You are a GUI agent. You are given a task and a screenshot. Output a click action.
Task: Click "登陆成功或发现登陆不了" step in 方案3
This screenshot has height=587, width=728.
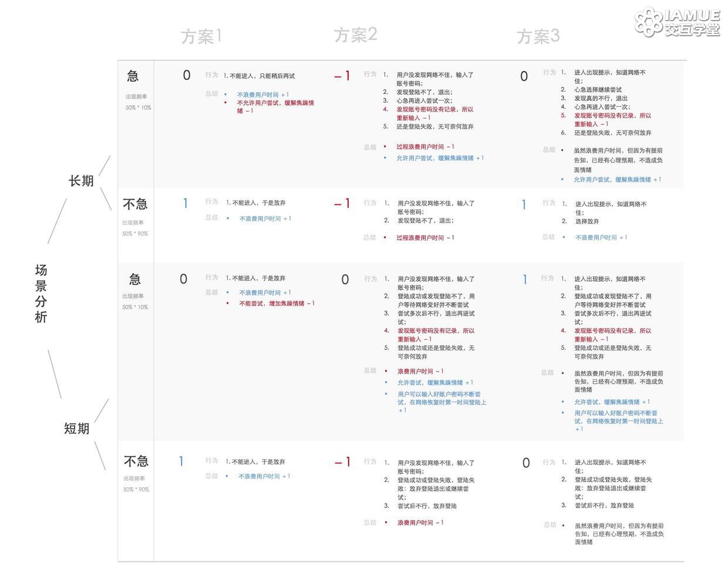(613, 301)
